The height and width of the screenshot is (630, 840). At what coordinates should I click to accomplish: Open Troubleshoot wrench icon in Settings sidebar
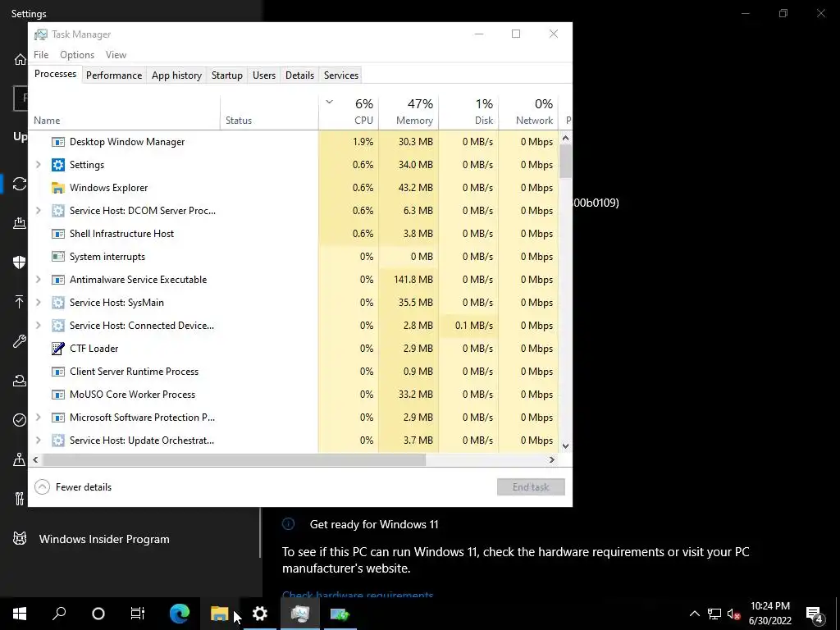[20, 341]
